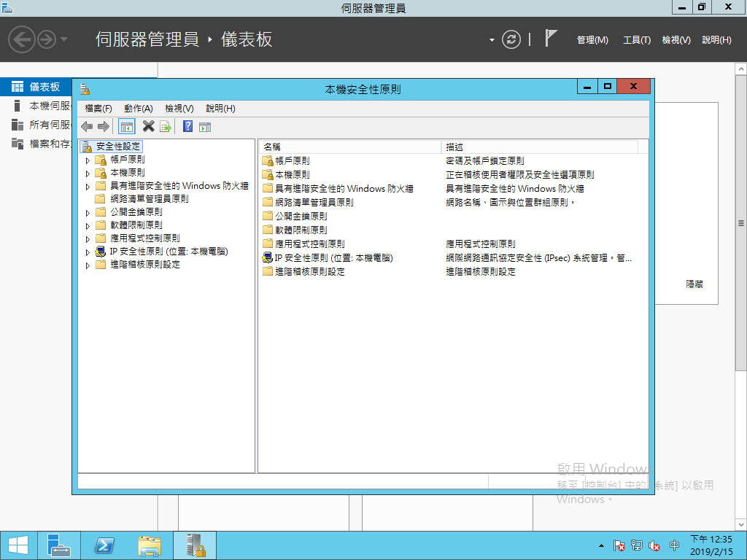The height and width of the screenshot is (560, 747).
Task: Open the Server Manager navigation history dropdown
Action: 64,39
